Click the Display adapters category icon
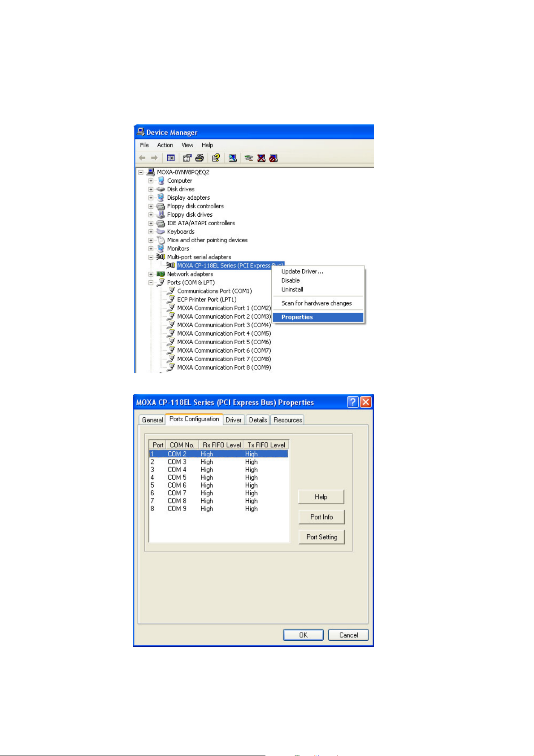 coord(161,198)
